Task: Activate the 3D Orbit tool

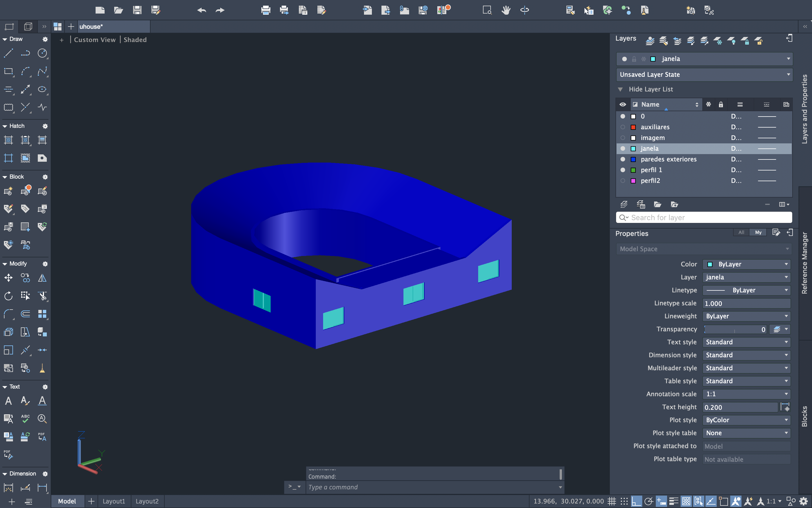Action: coord(524,10)
